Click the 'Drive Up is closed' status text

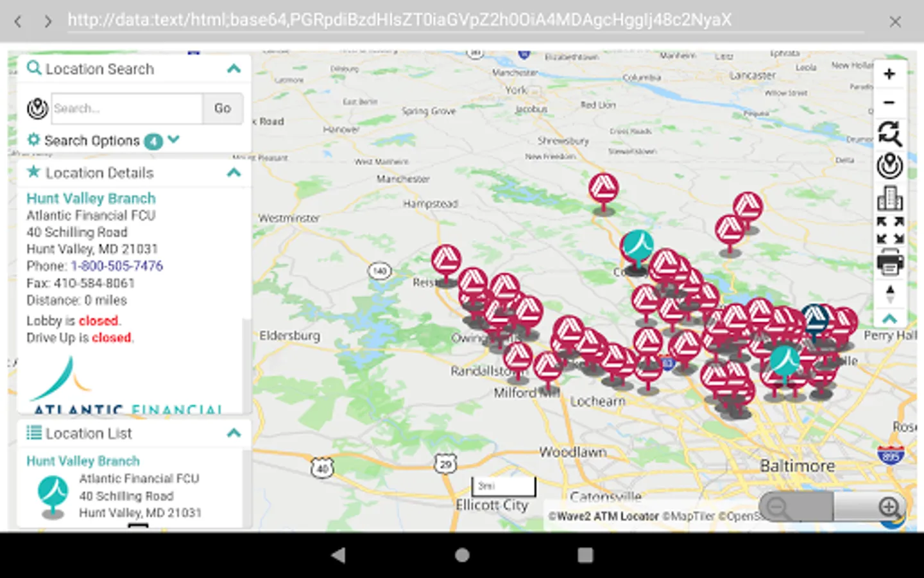(x=80, y=337)
